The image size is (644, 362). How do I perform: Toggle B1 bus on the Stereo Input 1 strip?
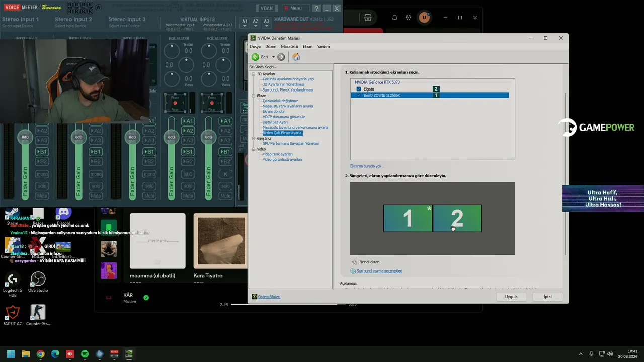pyautogui.click(x=42, y=152)
